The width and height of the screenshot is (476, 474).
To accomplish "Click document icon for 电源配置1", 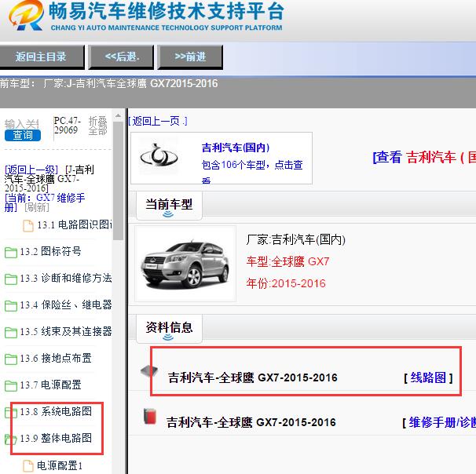I will tap(28, 466).
